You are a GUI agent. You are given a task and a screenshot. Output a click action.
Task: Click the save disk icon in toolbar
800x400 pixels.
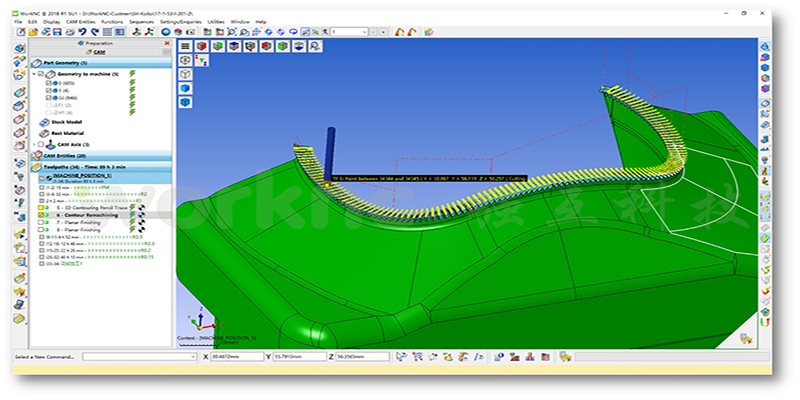click(x=57, y=32)
